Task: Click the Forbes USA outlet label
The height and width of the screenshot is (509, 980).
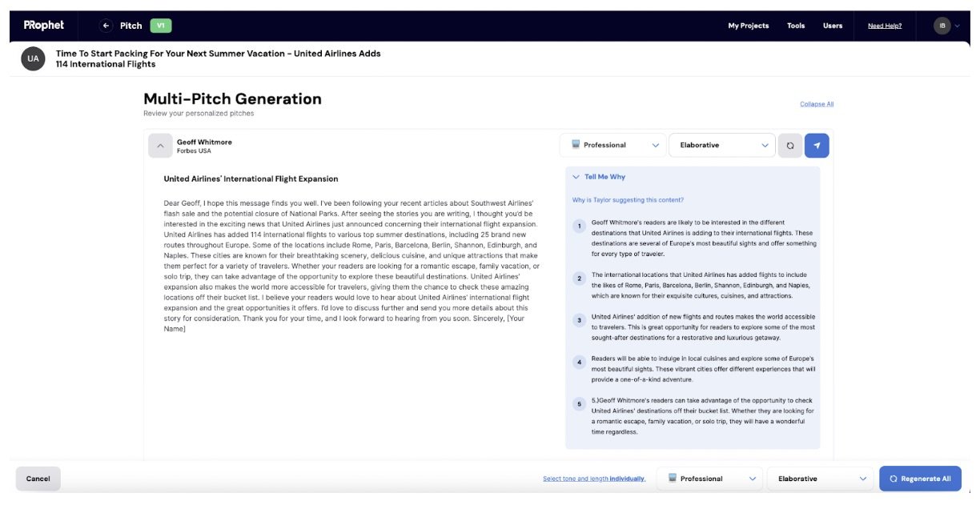Action: tap(194, 150)
